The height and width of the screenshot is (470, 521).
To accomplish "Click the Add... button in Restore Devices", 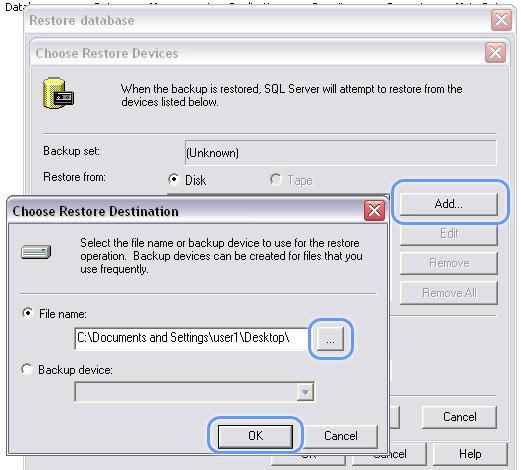I will point(449,204).
